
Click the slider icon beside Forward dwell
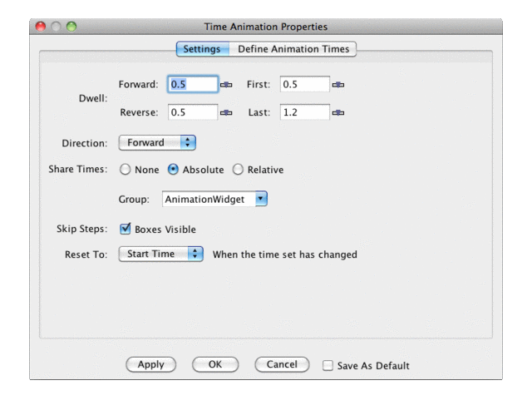coord(226,85)
